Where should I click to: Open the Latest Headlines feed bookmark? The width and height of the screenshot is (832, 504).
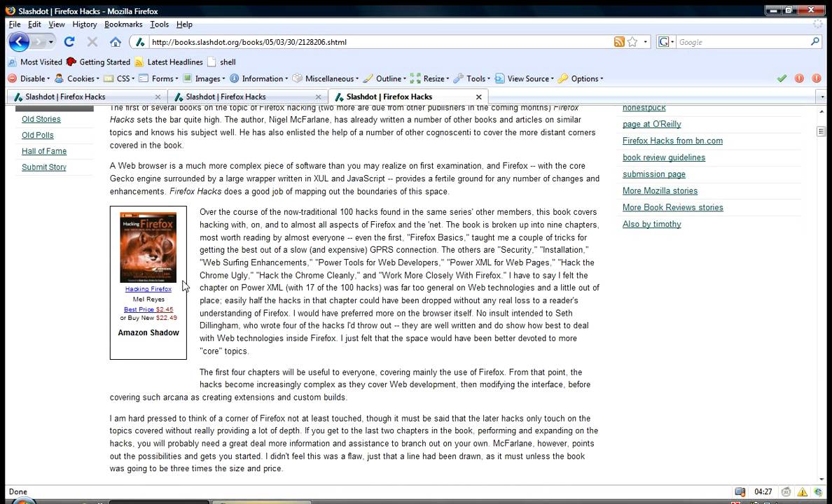169,62
